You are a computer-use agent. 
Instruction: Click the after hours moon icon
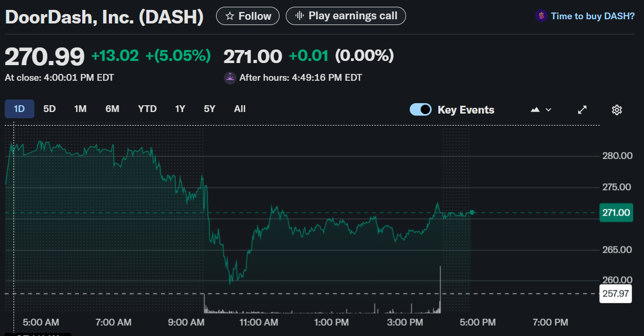click(x=230, y=78)
